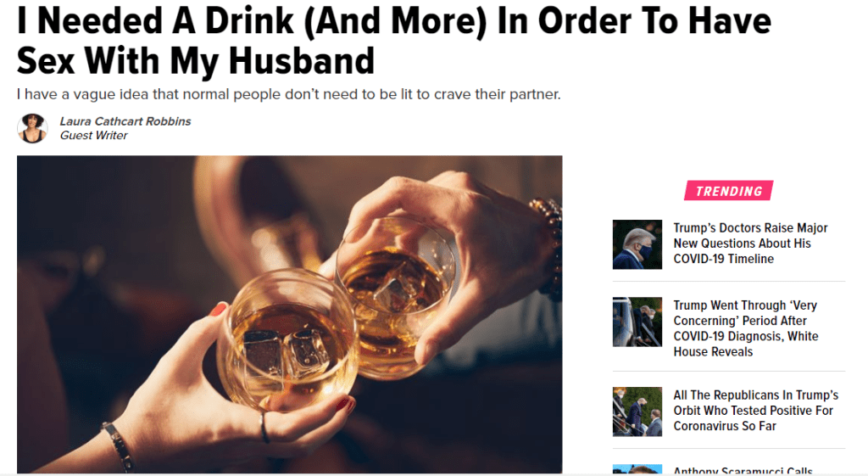868x476 pixels.
Task: Click the Guest Writer label
Action: click(x=93, y=136)
